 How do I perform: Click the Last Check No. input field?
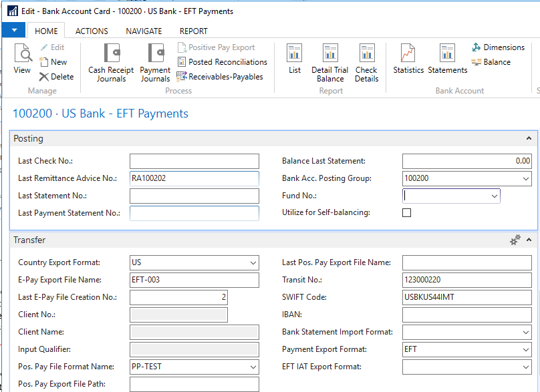click(x=194, y=161)
